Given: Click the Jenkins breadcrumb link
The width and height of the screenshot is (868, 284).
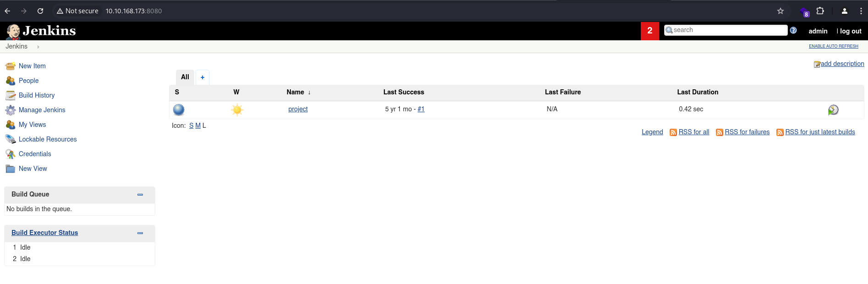Looking at the screenshot, I should coord(16,46).
